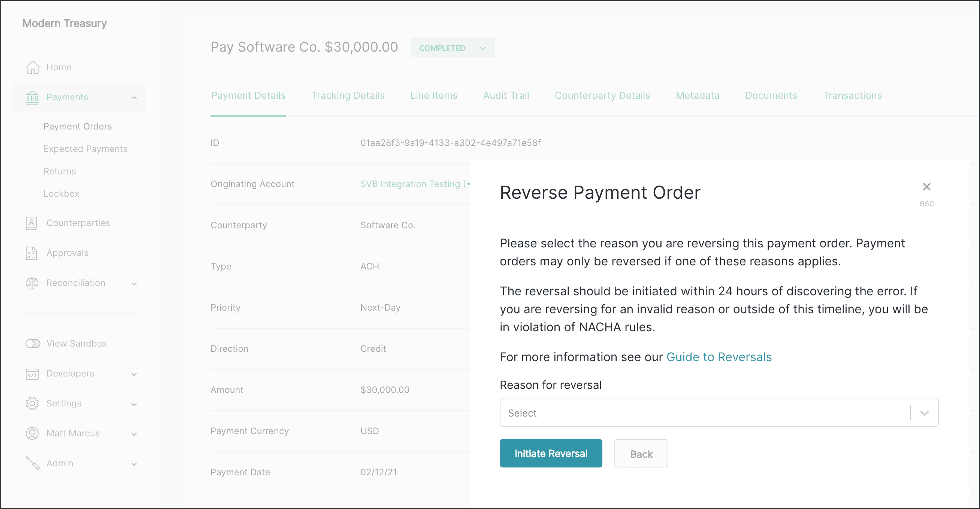The image size is (980, 509).
Task: Click the Developers code window icon
Action: click(x=32, y=374)
